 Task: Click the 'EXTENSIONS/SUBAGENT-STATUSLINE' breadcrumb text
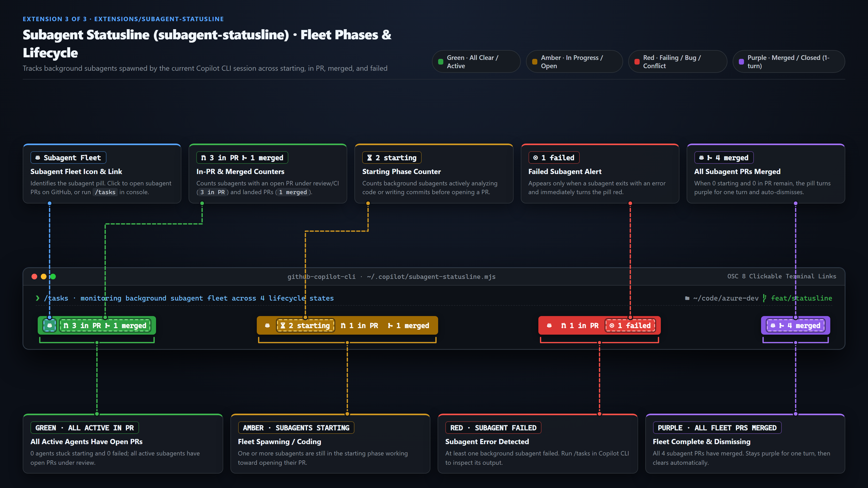pos(159,19)
